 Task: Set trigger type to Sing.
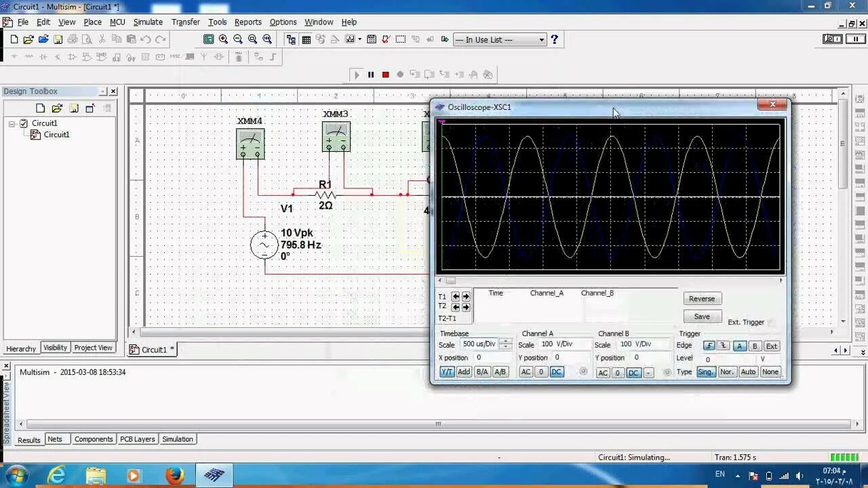(705, 372)
